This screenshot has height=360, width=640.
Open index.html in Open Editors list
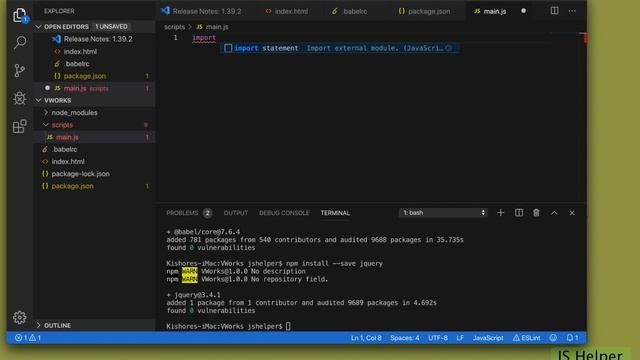tap(95, 51)
